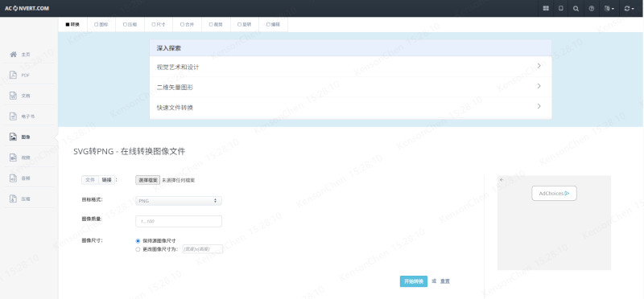Click the help question mark icon
644x299 pixels.
click(x=591, y=8)
